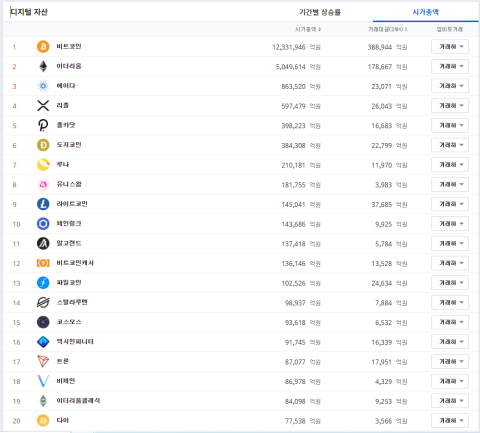
Task: Click the green Ethereum Classic logo in row 19
Action: [43, 401]
